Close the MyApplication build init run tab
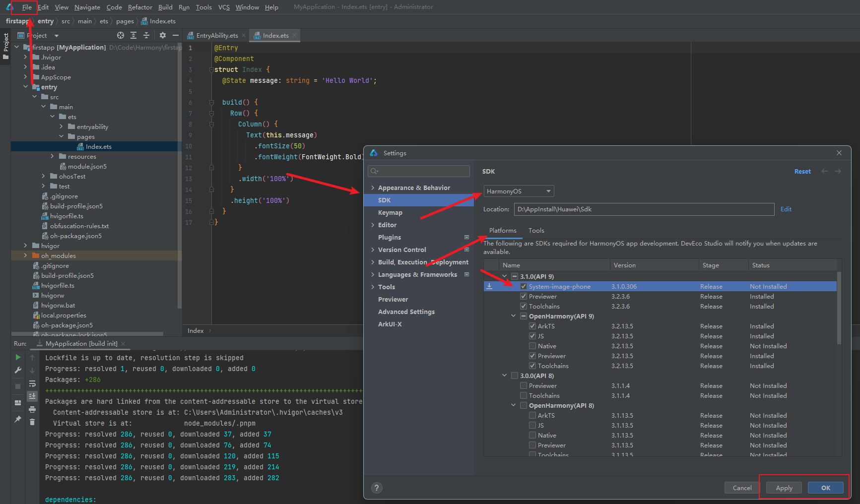Viewport: 860px width, 504px height. pyautogui.click(x=123, y=343)
